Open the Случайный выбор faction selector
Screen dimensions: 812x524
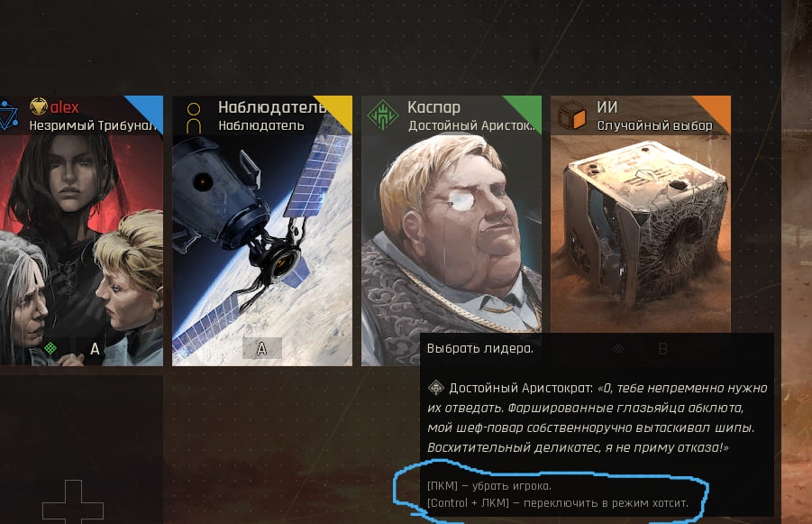coord(654,125)
